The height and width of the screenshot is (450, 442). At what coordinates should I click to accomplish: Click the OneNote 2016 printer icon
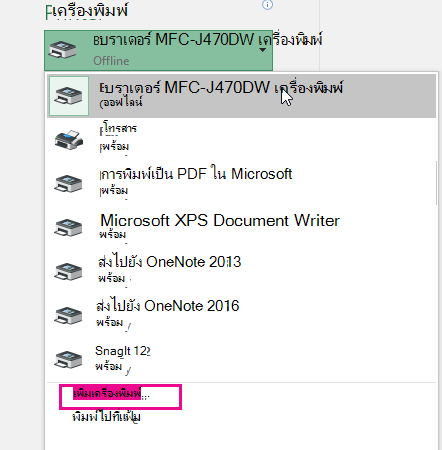coord(68,315)
